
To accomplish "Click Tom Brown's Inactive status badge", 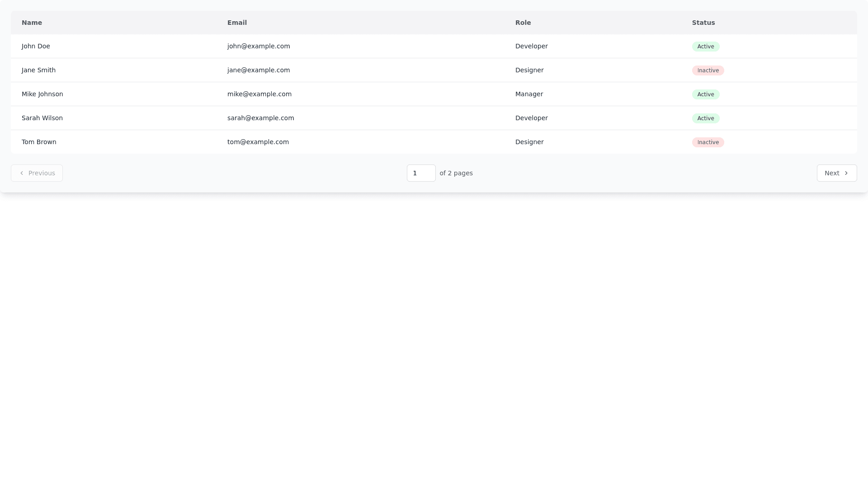I will click(x=708, y=142).
